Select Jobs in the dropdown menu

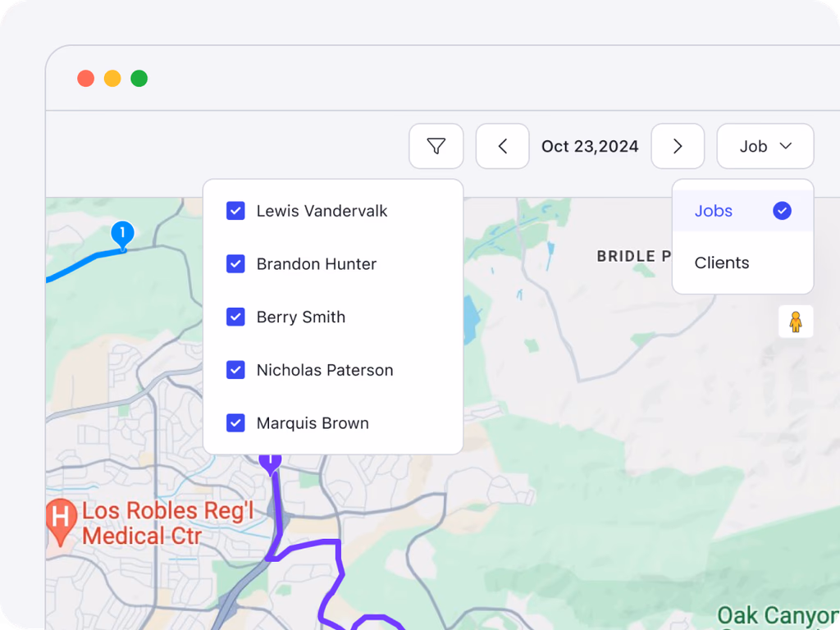[x=714, y=211]
